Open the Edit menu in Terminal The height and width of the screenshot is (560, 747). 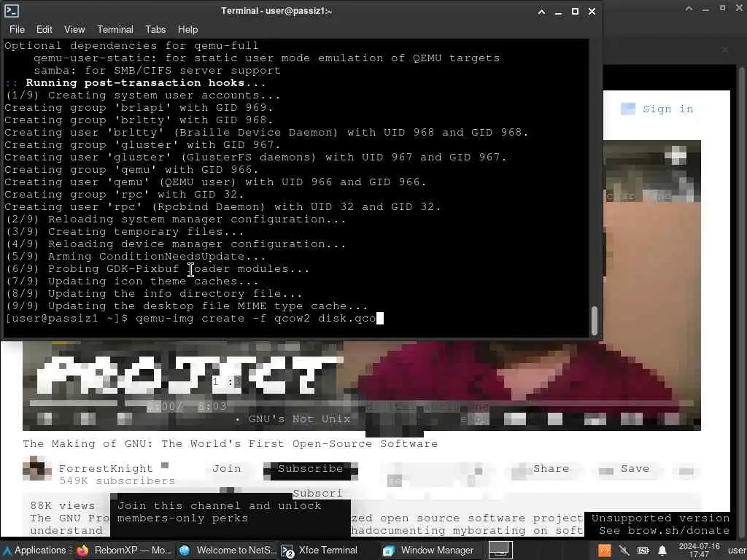pyautogui.click(x=44, y=29)
